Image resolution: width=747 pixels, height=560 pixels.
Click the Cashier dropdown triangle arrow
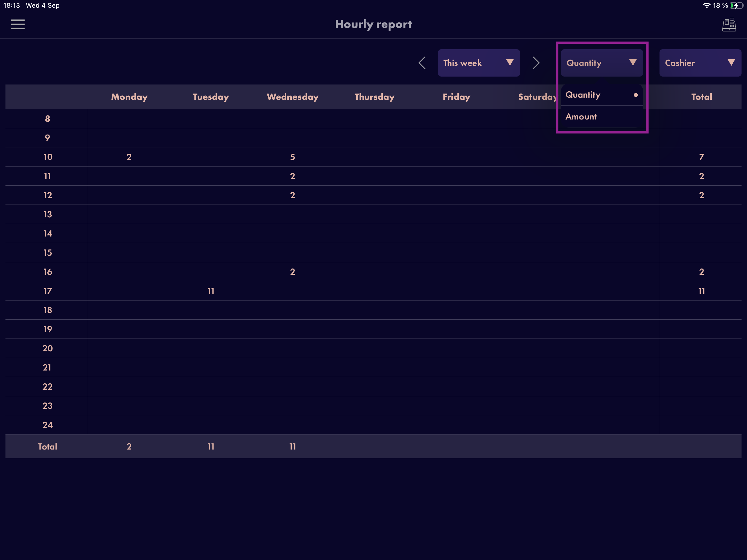tap(731, 63)
